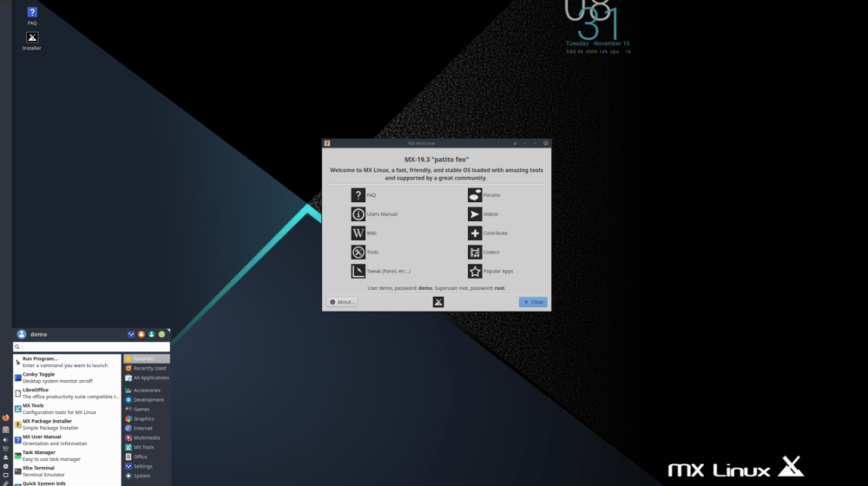The width and height of the screenshot is (868, 486).
Task: Click the demo user avatar in menu
Action: pyautogui.click(x=22, y=334)
